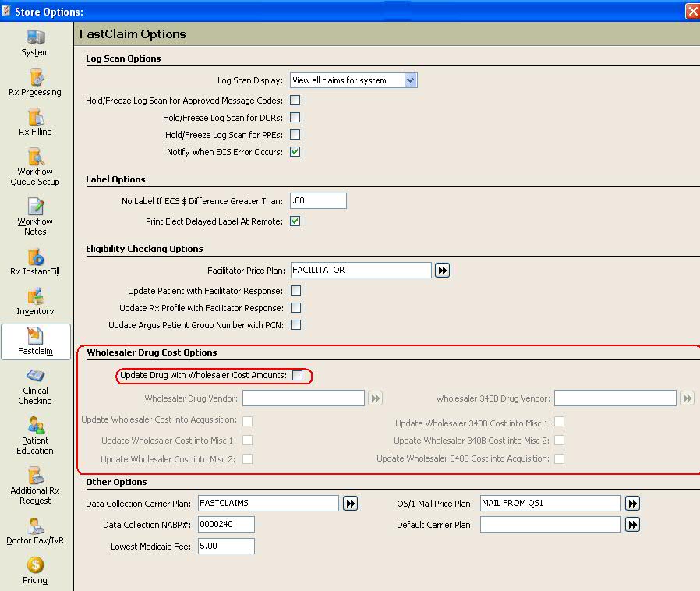Check Update Wholesaler 340B Cost into Misc 2
Screen dimensions: 700x591
[559, 441]
